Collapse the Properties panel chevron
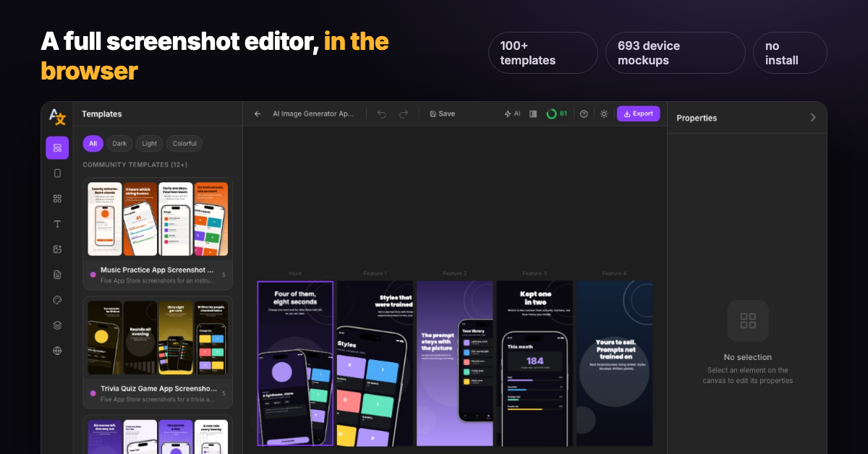Screen dimensions: 868x454 coord(813,118)
